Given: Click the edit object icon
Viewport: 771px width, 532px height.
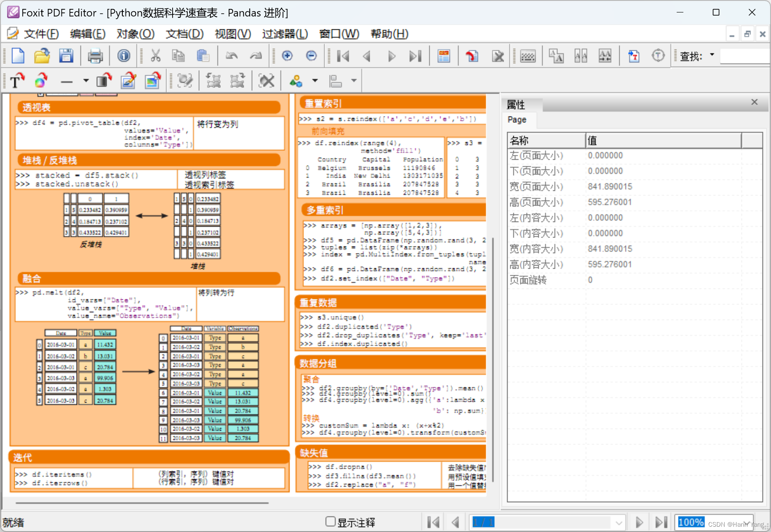Looking at the screenshot, I should tap(185, 81).
